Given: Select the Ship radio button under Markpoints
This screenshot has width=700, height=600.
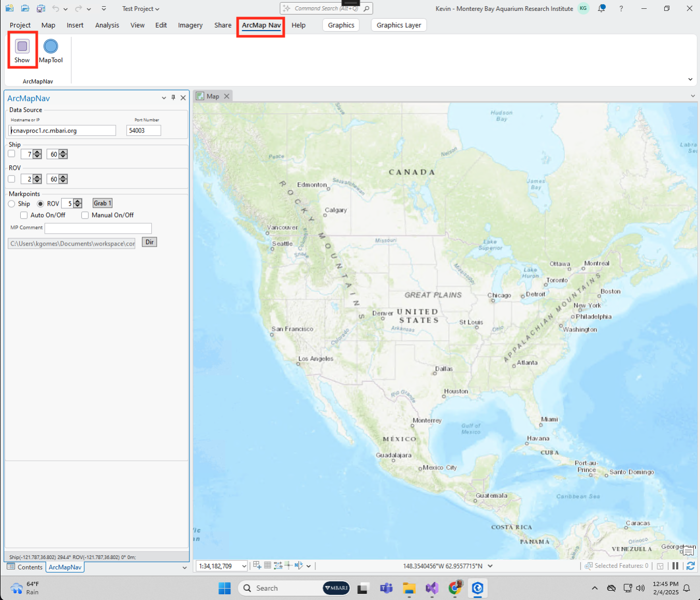Looking at the screenshot, I should click(11, 204).
